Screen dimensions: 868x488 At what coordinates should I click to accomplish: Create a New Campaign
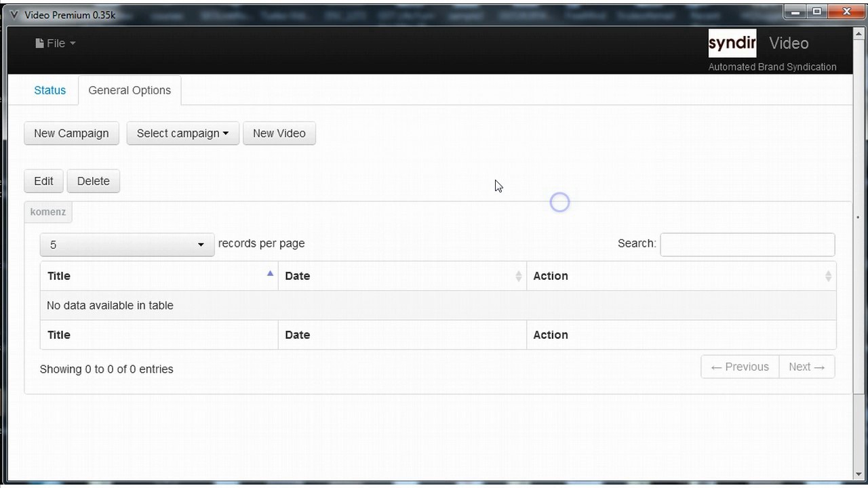coord(71,134)
